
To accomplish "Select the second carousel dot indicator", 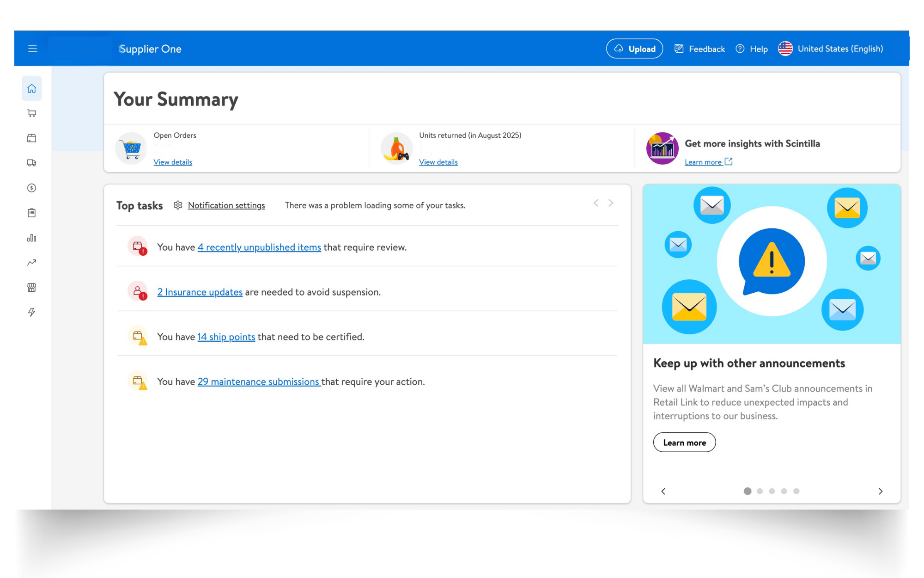I will [x=760, y=491].
